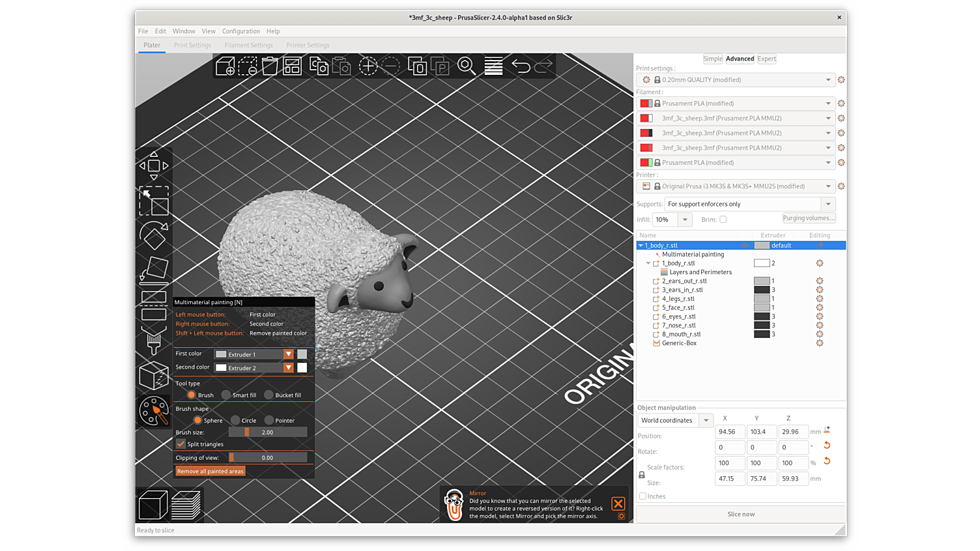The image size is (980, 551).
Task: Click the Brush size slider
Action: (x=268, y=432)
